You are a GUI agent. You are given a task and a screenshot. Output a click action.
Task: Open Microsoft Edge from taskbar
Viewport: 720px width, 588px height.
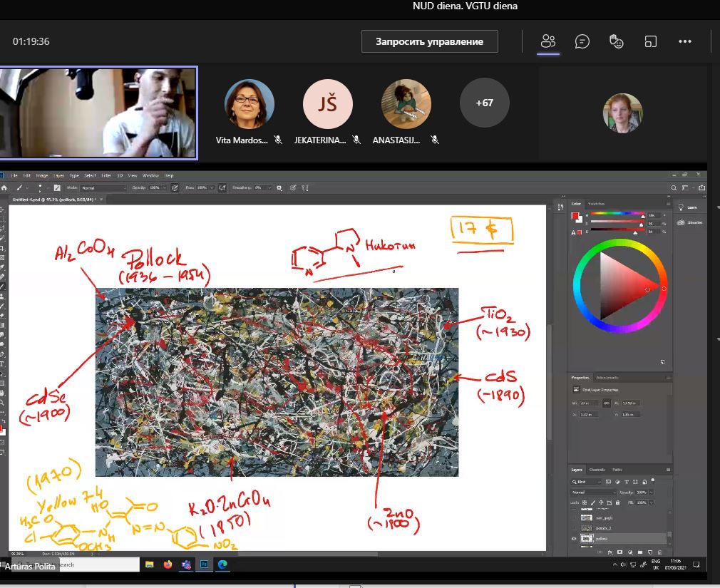pyautogui.click(x=222, y=564)
